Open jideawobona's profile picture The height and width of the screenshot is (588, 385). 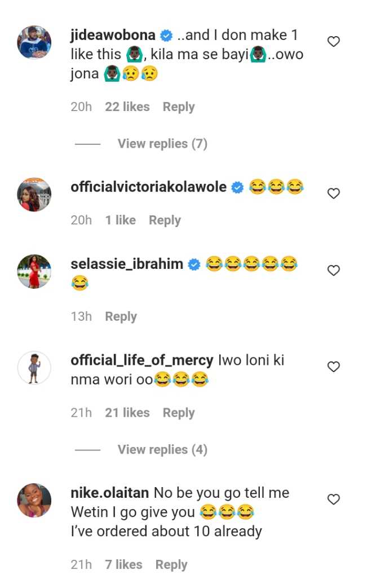[x=34, y=42]
